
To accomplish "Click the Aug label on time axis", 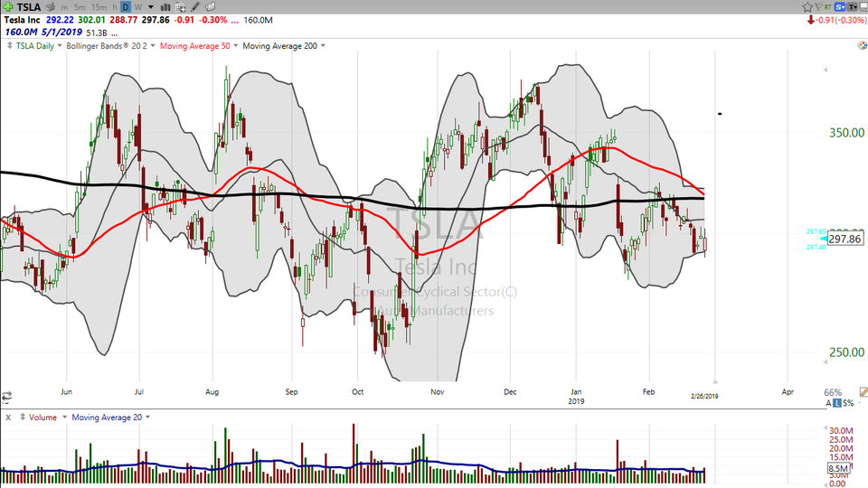I will pyautogui.click(x=212, y=391).
